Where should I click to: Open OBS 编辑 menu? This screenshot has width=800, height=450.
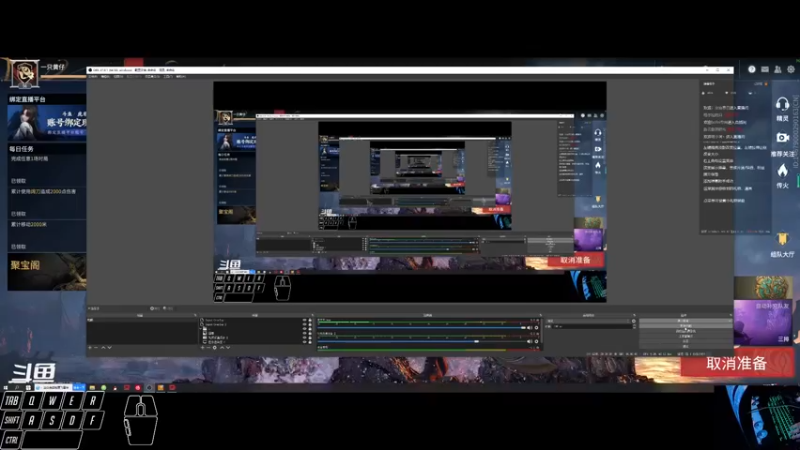click(x=106, y=77)
